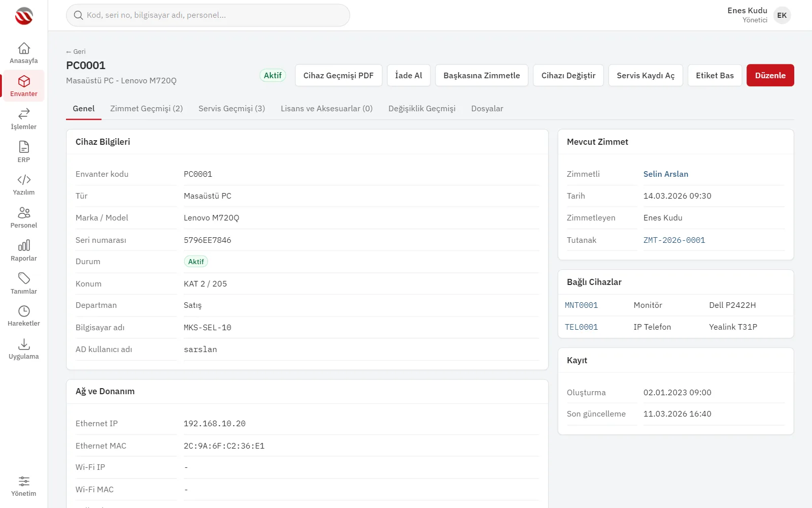The width and height of the screenshot is (812, 508).
Task: Click Cihaz Geçmişi PDF button
Action: coord(338,75)
